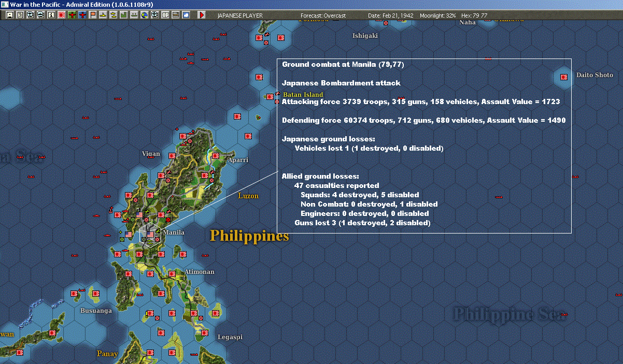
Task: Click the double yellow ships toolbar icon
Action: [113, 15]
